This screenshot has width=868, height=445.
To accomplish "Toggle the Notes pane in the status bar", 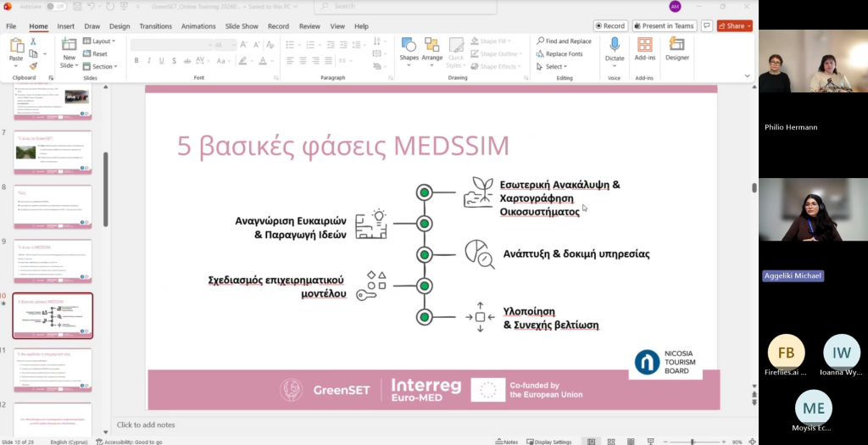I will tap(507, 442).
